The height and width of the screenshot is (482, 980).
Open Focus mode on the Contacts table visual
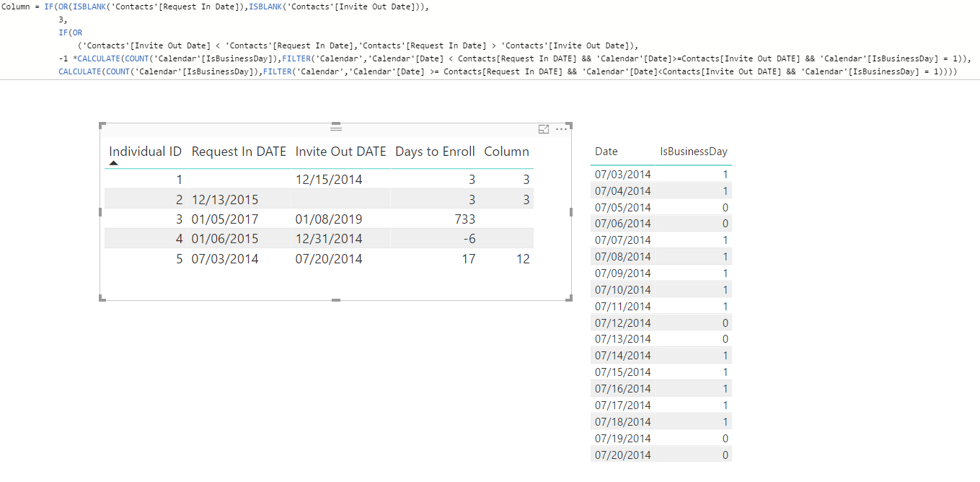(544, 129)
